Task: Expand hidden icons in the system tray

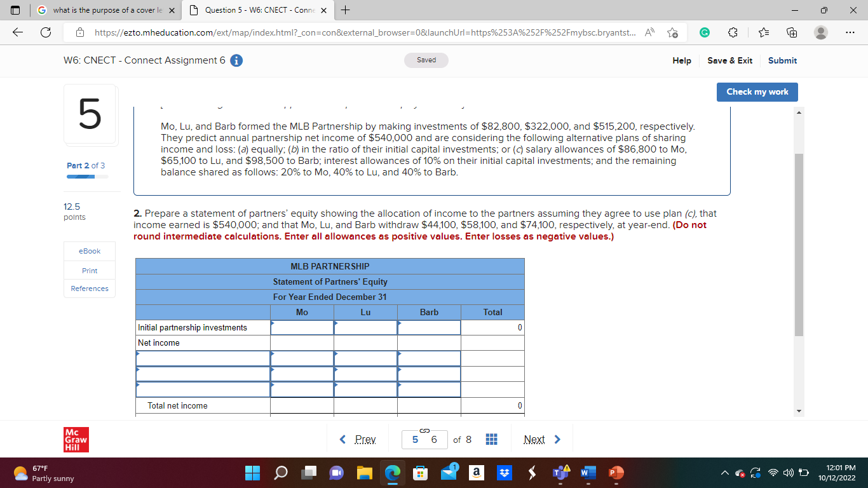Action: (724, 473)
